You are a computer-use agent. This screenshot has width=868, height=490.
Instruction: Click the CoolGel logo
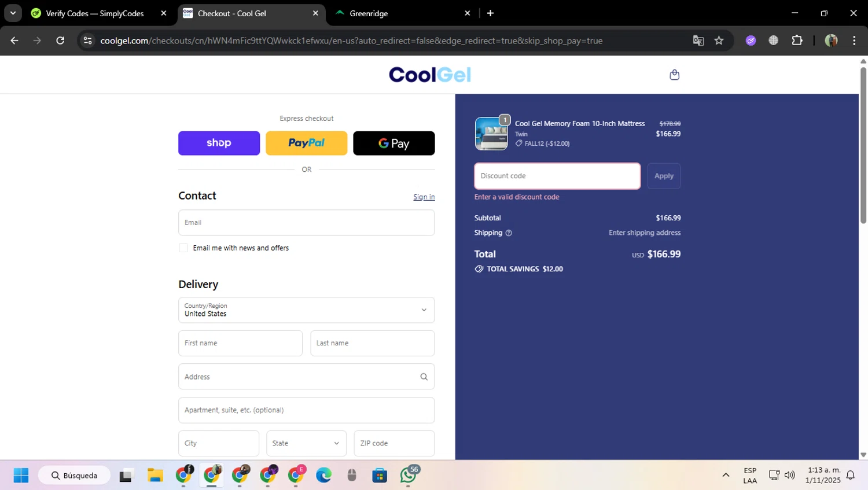[x=430, y=75]
